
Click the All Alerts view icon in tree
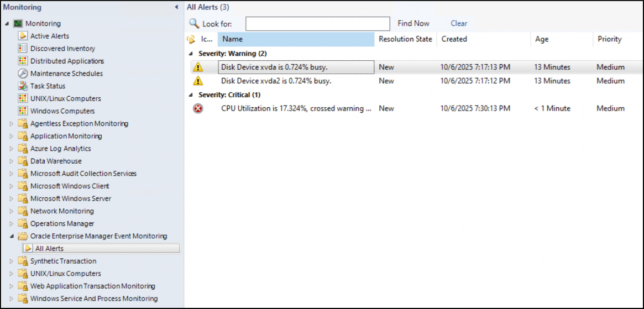pyautogui.click(x=28, y=249)
